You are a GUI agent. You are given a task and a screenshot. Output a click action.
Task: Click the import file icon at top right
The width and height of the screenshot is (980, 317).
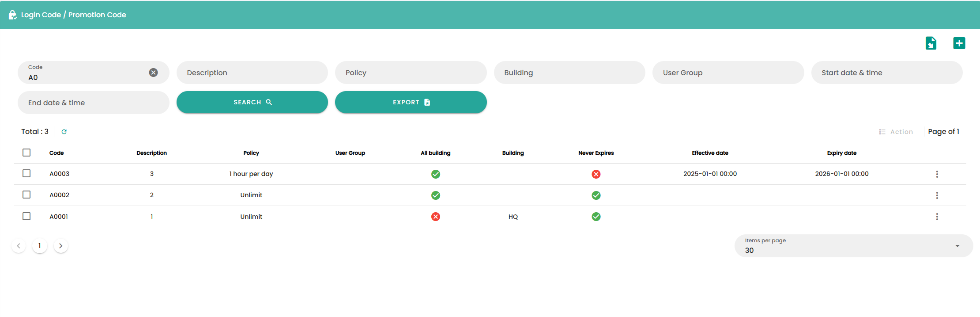(931, 43)
